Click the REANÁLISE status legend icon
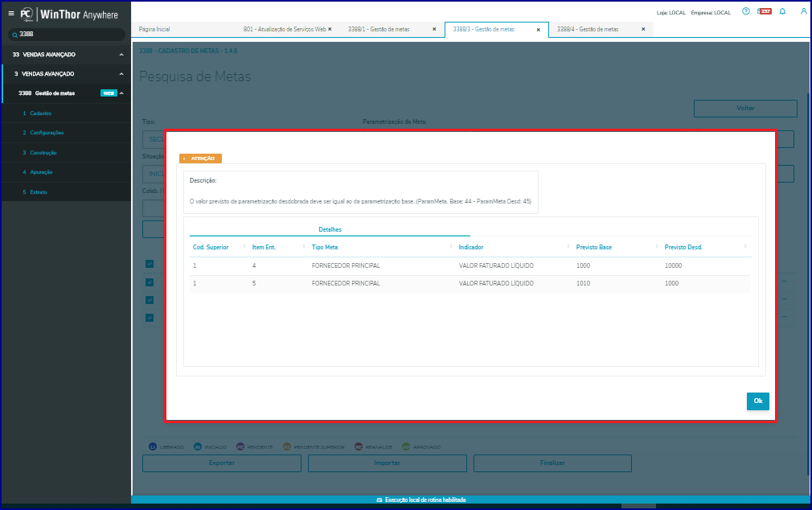 [359, 446]
